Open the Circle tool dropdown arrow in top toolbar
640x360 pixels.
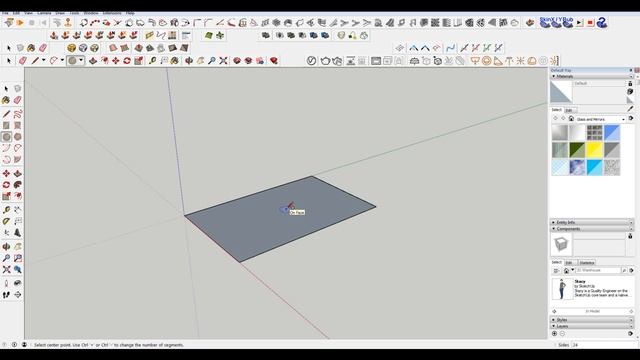(81, 60)
